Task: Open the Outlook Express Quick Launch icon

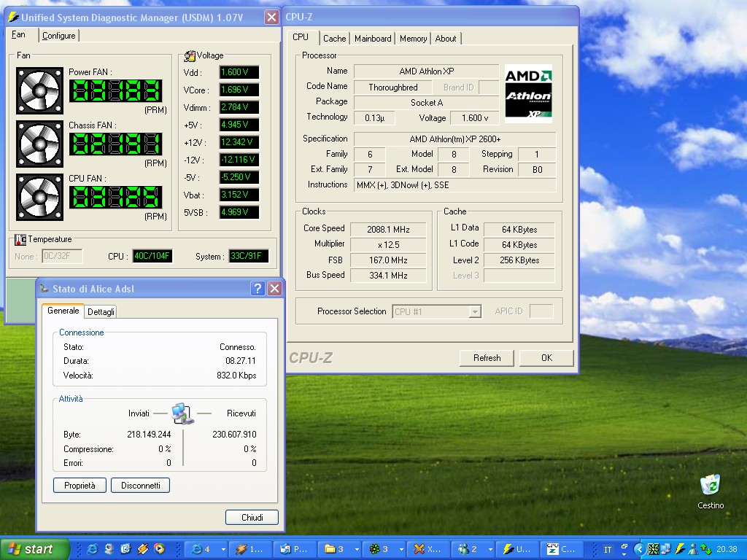Action: (125, 549)
